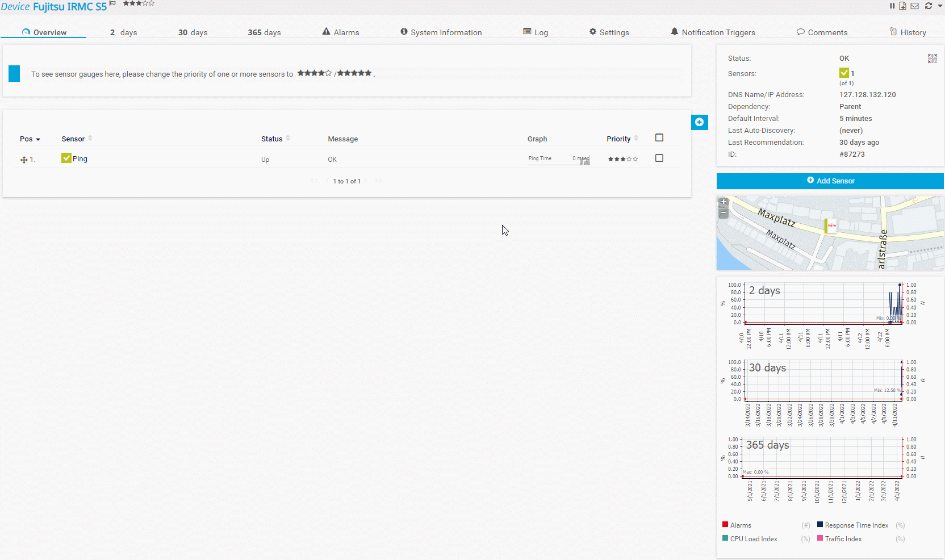Zoom in on the location map
The height and width of the screenshot is (560, 945).
(724, 202)
